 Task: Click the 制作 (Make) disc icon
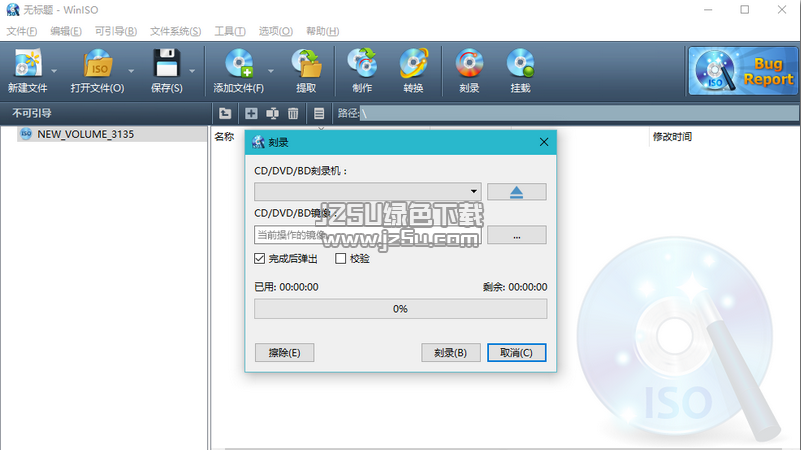[x=362, y=63]
